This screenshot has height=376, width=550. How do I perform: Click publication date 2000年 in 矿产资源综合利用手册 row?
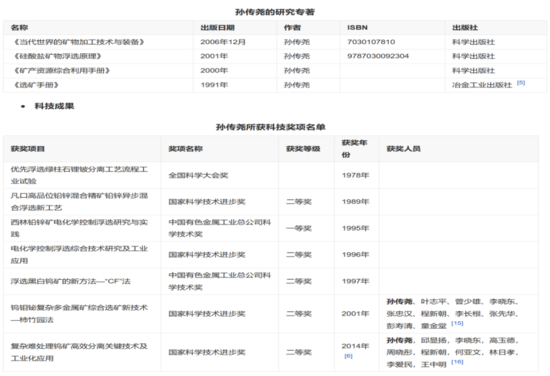pyautogui.click(x=214, y=70)
